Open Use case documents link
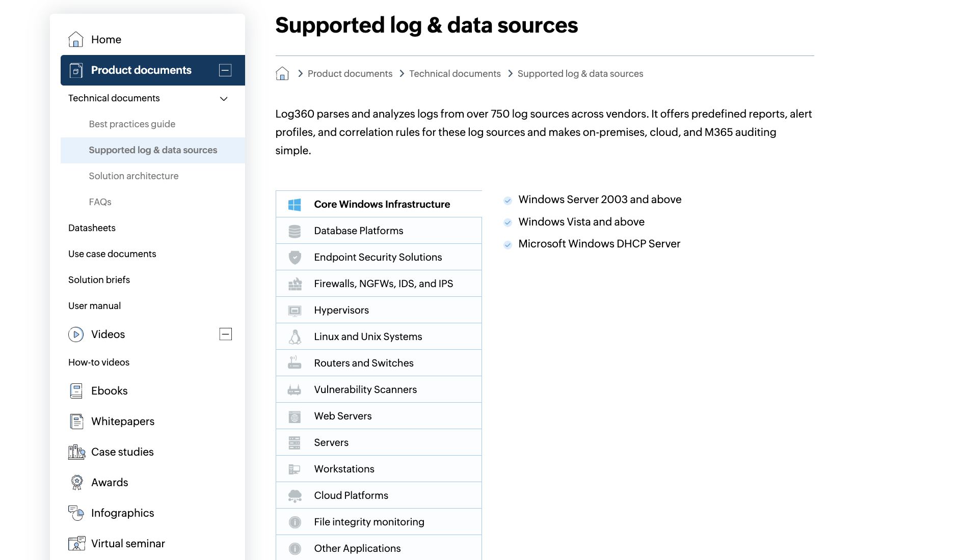This screenshot has height=560, width=961. coord(112,254)
